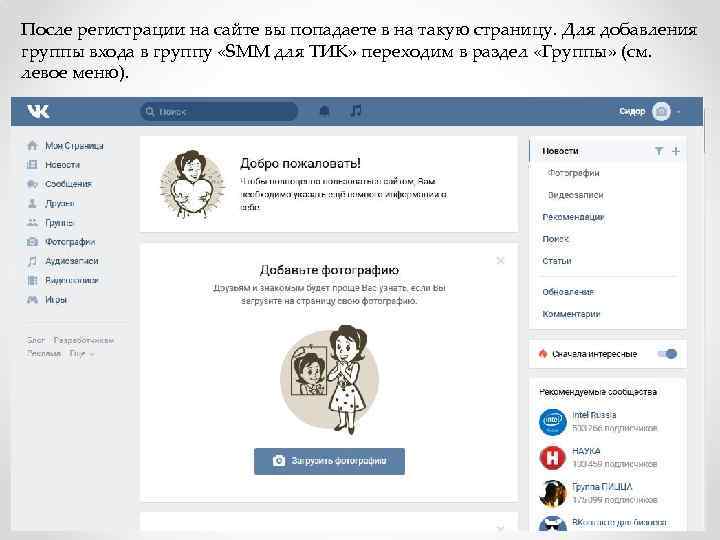720x540 pixels.
Task: Open Видеозаписи in the left menu
Action: pos(72,280)
